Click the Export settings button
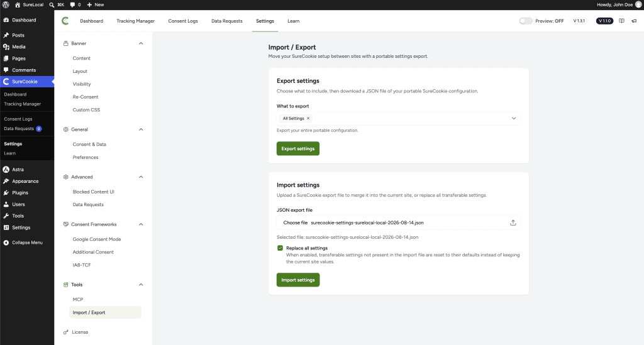This screenshot has width=644, height=345. [297, 148]
